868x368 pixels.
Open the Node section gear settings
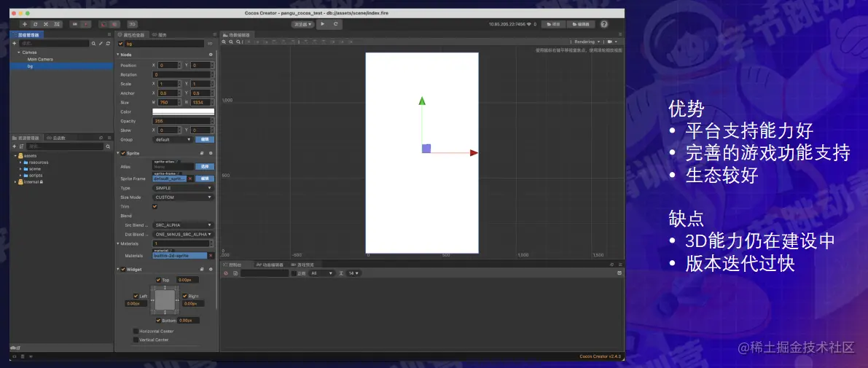tap(211, 54)
